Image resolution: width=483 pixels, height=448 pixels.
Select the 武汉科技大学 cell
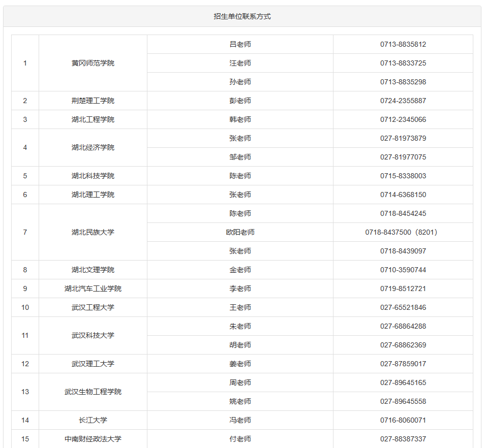click(x=93, y=335)
